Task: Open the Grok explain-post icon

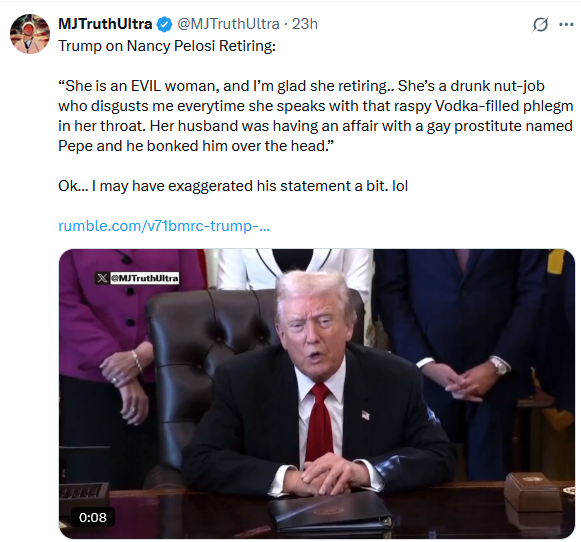Action: 540,25
